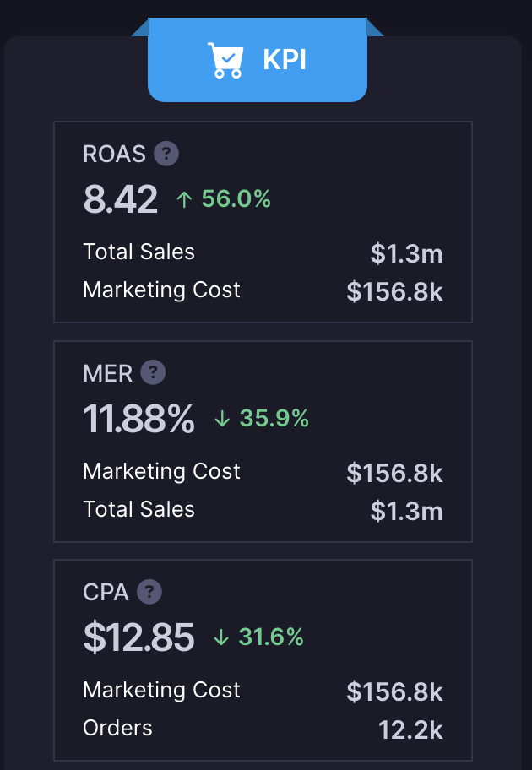Click the 12.2k orders value
The width and height of the screenshot is (532, 770).
click(x=410, y=730)
